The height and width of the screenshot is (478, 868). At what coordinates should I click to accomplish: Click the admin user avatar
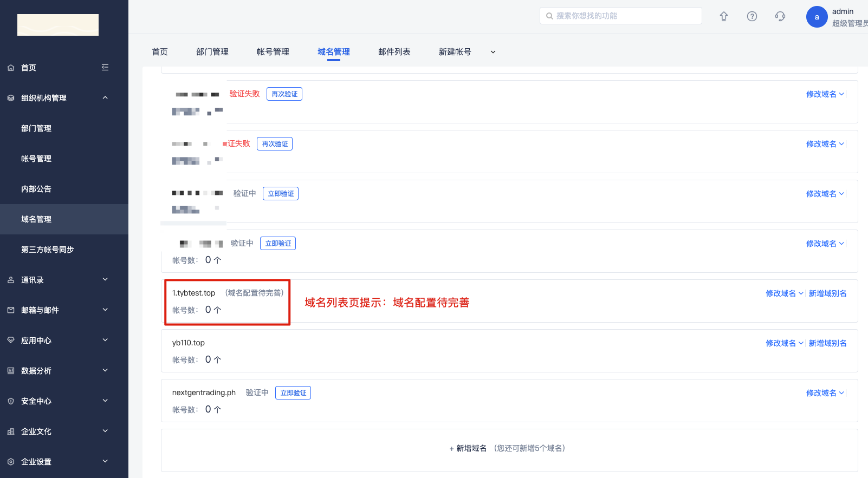(x=817, y=17)
